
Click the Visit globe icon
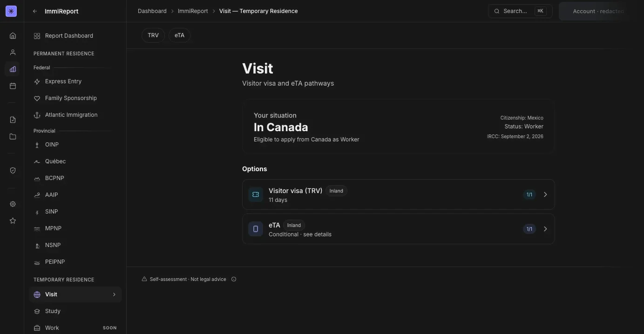(x=37, y=294)
